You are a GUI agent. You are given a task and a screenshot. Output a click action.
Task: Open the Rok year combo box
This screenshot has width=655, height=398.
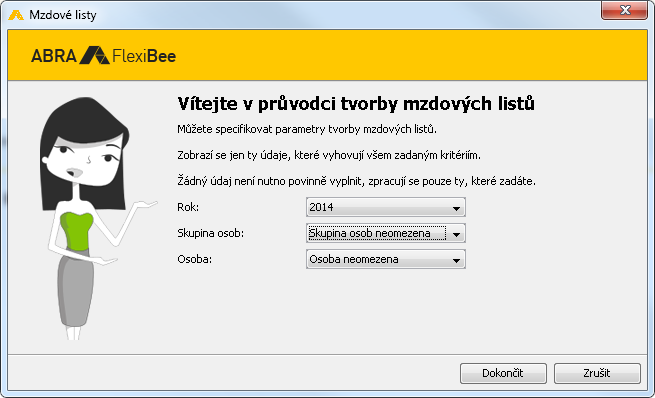point(386,207)
